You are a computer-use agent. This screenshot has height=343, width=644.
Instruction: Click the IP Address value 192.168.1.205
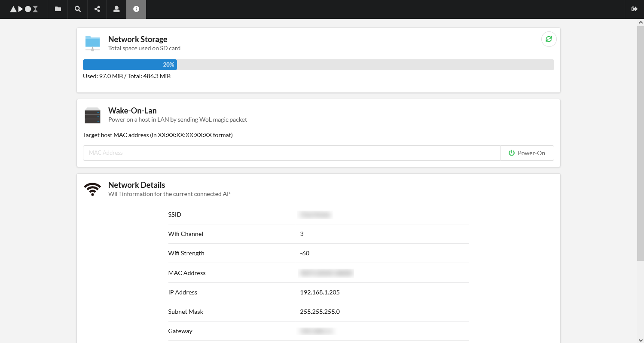point(320,292)
